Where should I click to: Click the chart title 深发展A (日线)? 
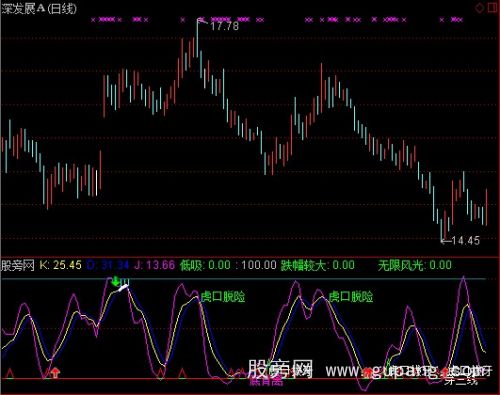pos(39,8)
